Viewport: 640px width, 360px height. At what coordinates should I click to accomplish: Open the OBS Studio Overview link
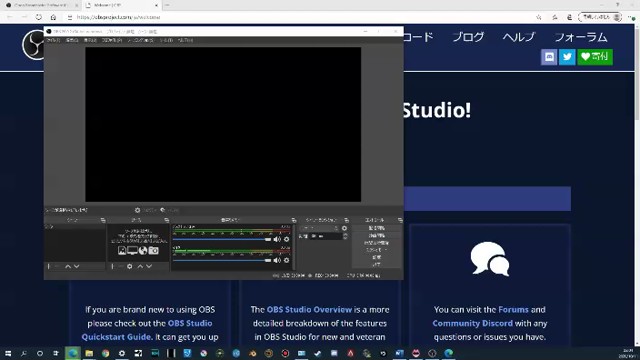tap(309, 309)
